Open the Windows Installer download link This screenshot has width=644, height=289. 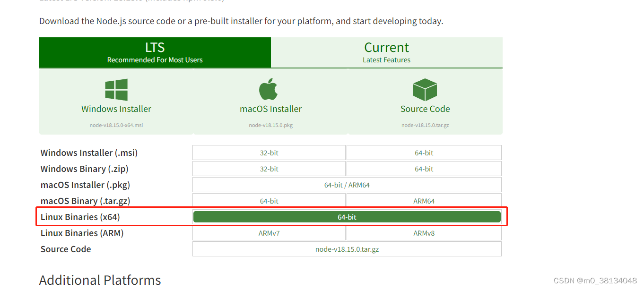click(x=116, y=109)
